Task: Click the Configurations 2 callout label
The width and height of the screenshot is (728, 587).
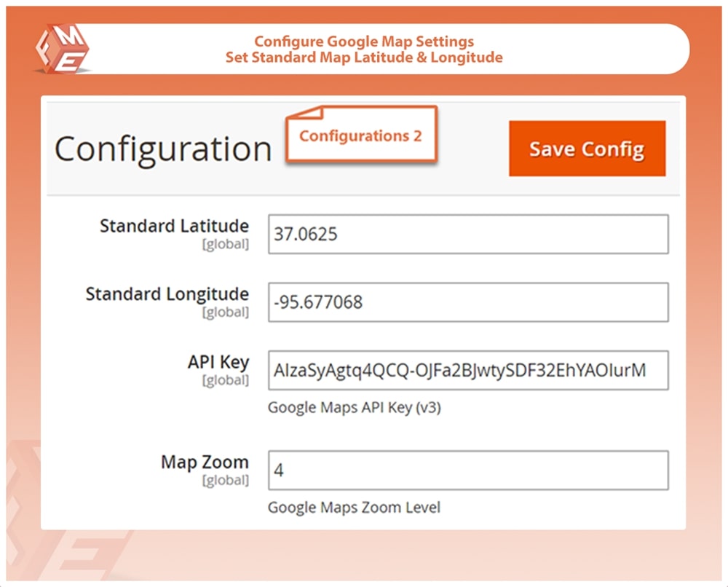Action: point(360,135)
